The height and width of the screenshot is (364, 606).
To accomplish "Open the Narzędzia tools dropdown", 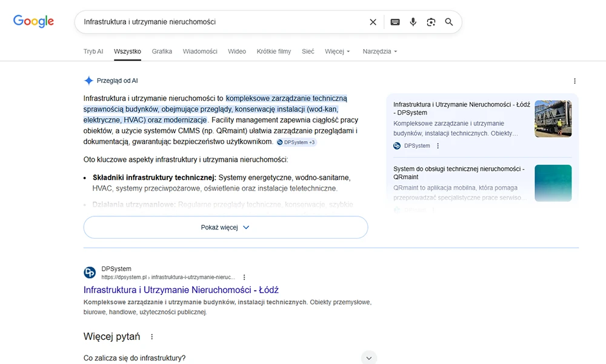I will pyautogui.click(x=379, y=51).
